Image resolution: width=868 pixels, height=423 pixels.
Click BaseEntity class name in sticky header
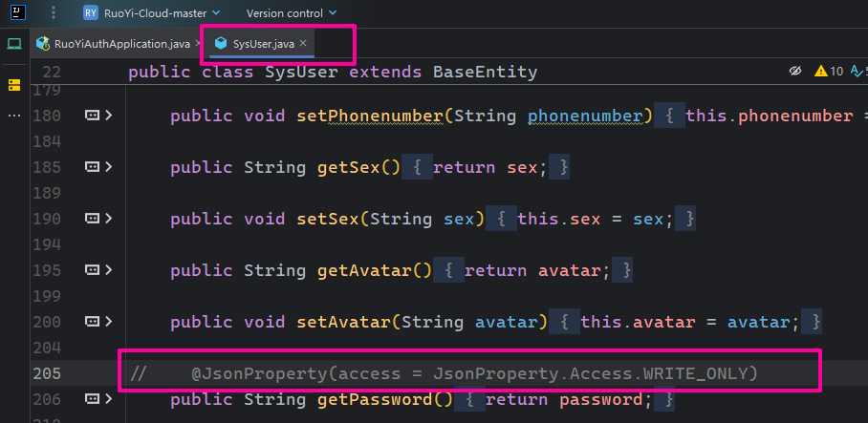pyautogui.click(x=485, y=72)
